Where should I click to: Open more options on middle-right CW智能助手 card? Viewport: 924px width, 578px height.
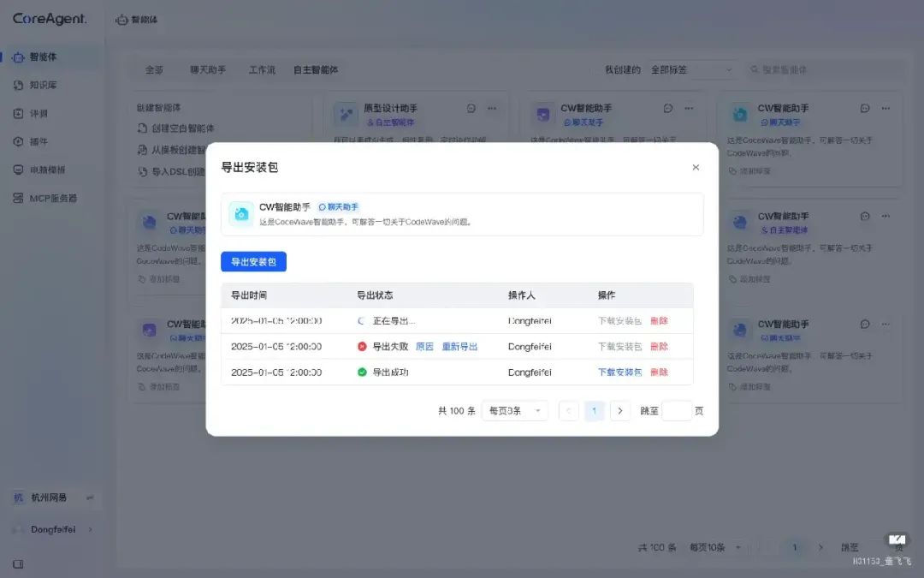(x=885, y=217)
